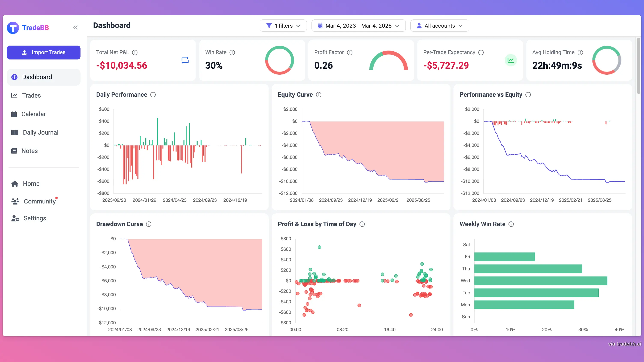This screenshot has width=644, height=362.
Task: Open the All accounts dropdown
Action: [x=440, y=25]
